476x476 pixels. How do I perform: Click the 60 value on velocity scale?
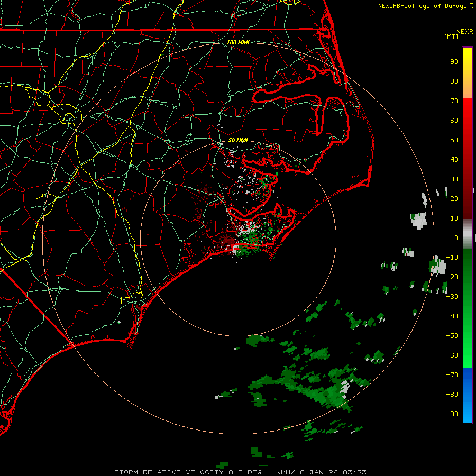point(454,120)
